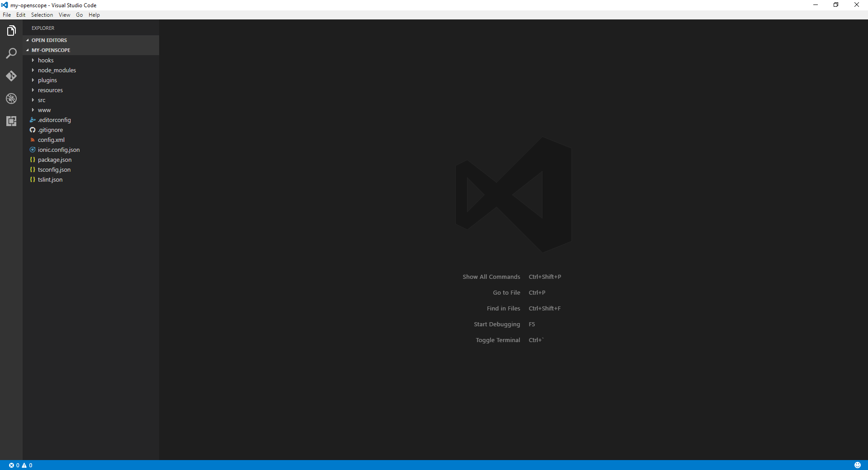
Task: Expand the hooks folder arrow
Action: click(33, 60)
